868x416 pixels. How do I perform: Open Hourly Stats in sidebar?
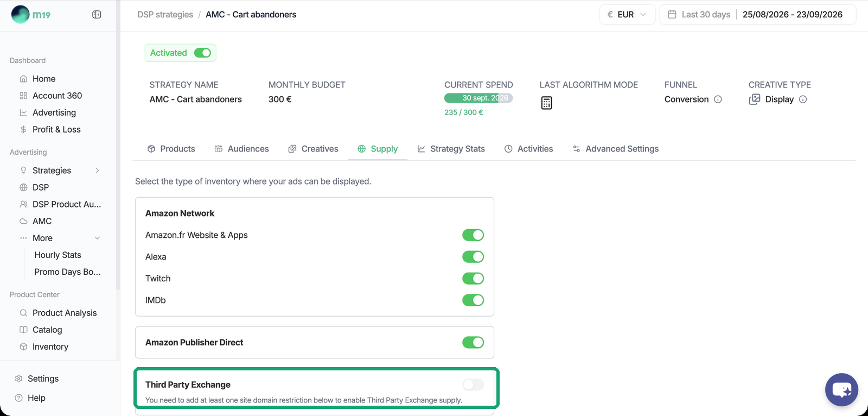[x=58, y=255]
